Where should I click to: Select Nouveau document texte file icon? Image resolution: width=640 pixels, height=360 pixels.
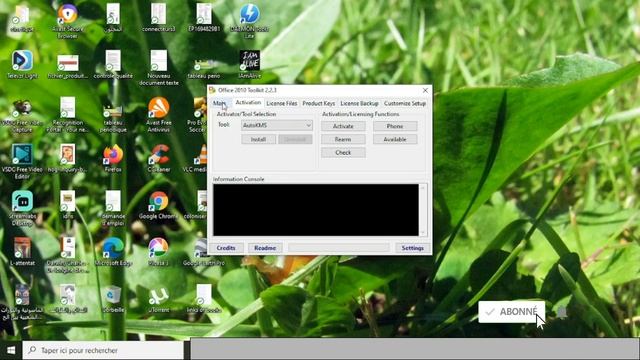point(159,68)
